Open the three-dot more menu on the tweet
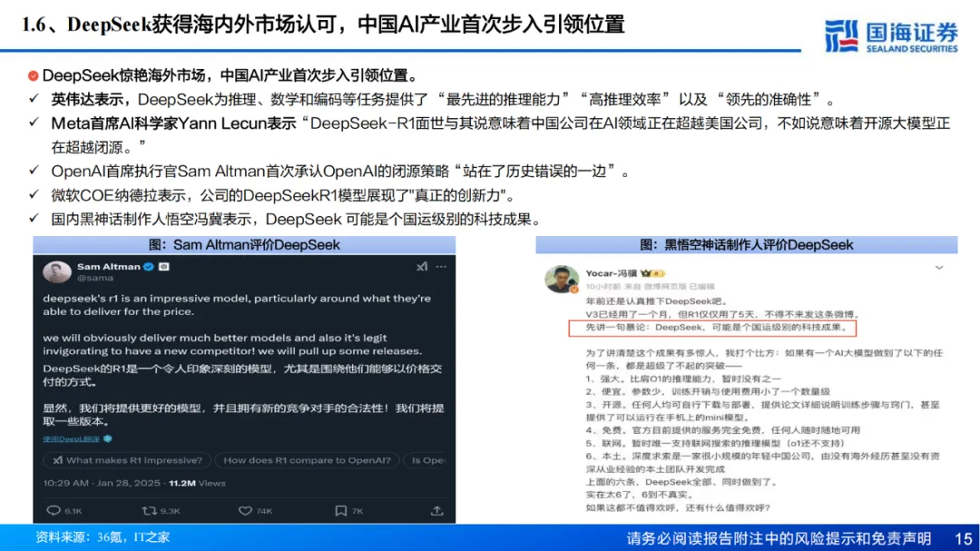980x551 pixels. pos(441,267)
